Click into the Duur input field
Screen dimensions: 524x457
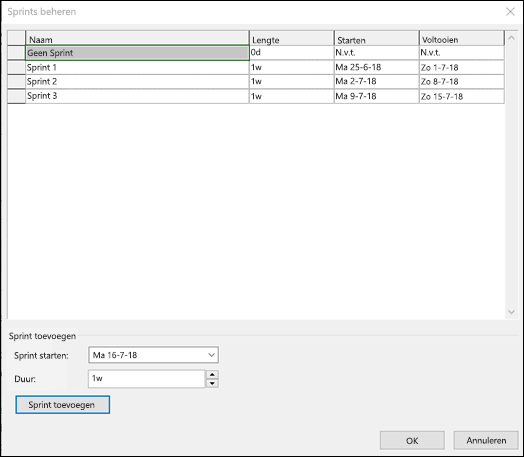147,379
